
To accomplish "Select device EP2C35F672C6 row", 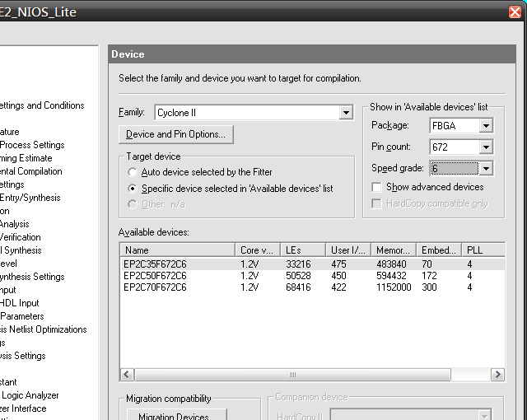I will tap(313, 264).
